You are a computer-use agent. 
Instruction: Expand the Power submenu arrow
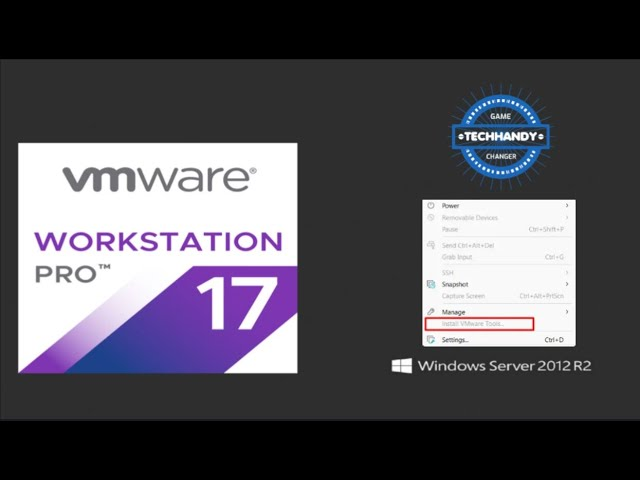click(567, 206)
